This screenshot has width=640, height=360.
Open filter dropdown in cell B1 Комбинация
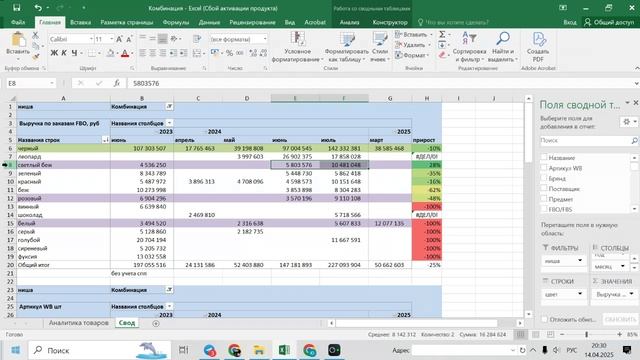(169, 107)
